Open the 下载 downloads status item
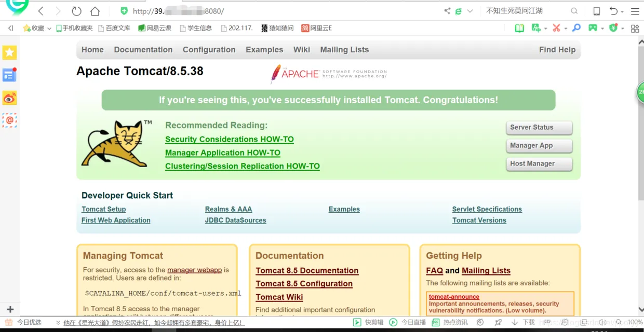Screen dimensions: 644x332 [x=523, y=322]
